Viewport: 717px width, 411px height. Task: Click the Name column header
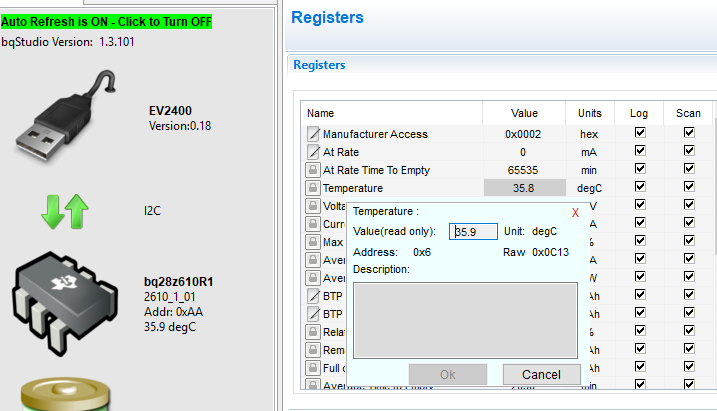(320, 113)
